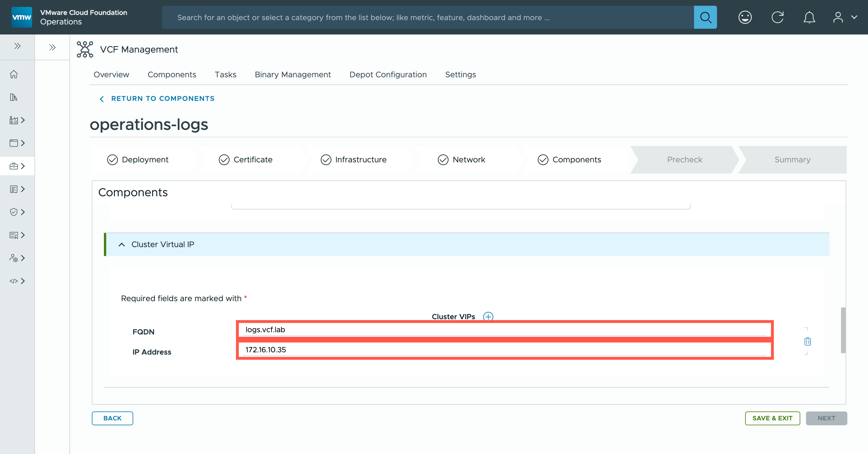Open the Depot Configuration tab

[x=388, y=74]
